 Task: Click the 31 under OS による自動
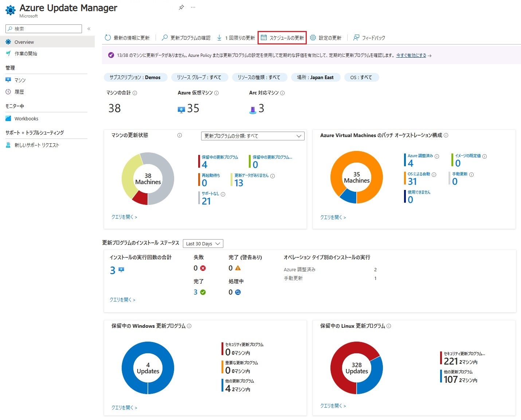point(412,182)
